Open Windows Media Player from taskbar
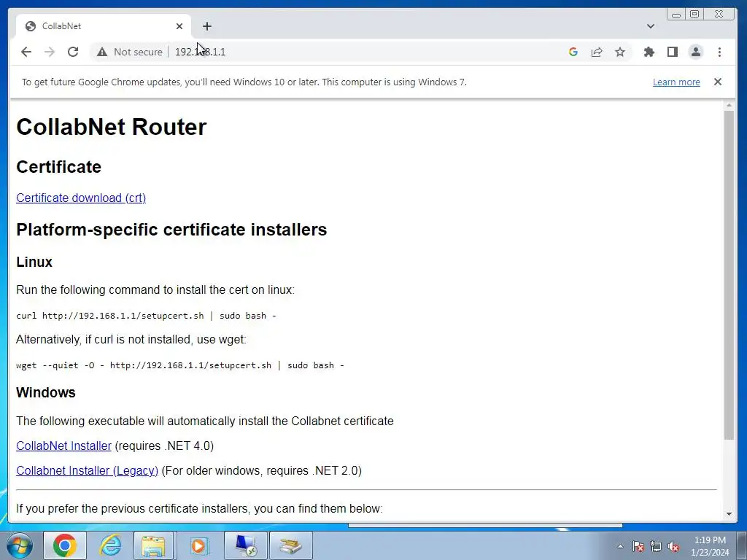 pos(199,545)
